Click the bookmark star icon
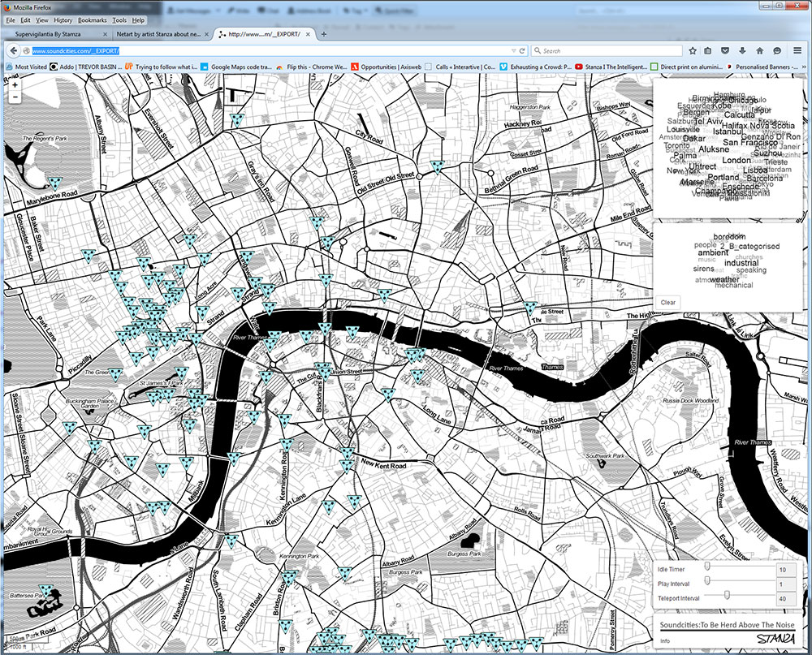This screenshot has height=655, width=812. [x=691, y=50]
